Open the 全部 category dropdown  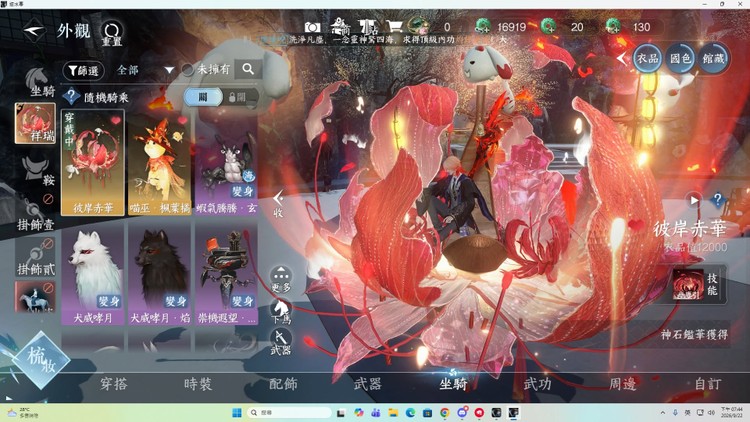click(x=145, y=70)
